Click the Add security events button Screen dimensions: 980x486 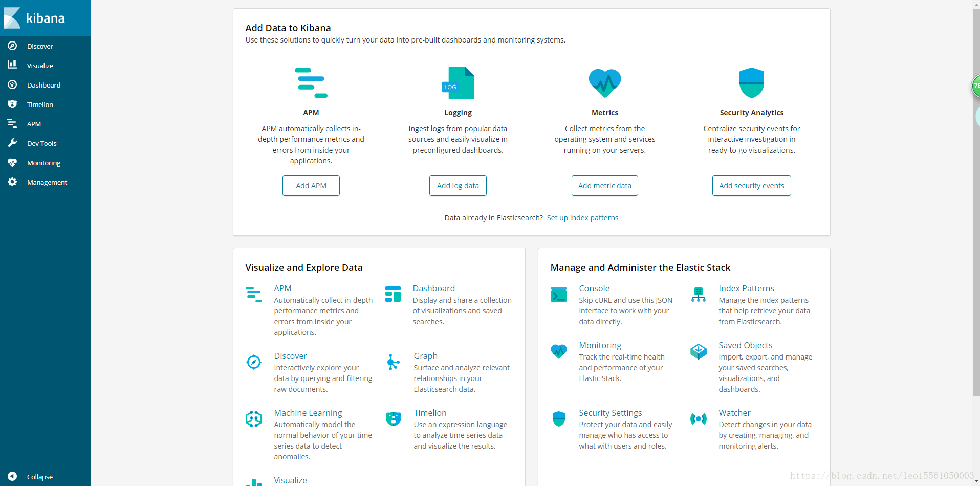click(752, 185)
